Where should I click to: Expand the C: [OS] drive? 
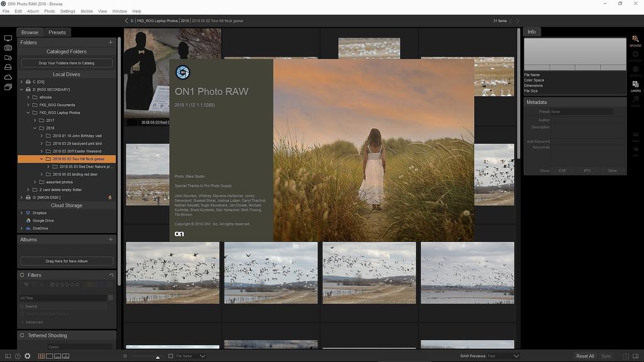(x=21, y=82)
